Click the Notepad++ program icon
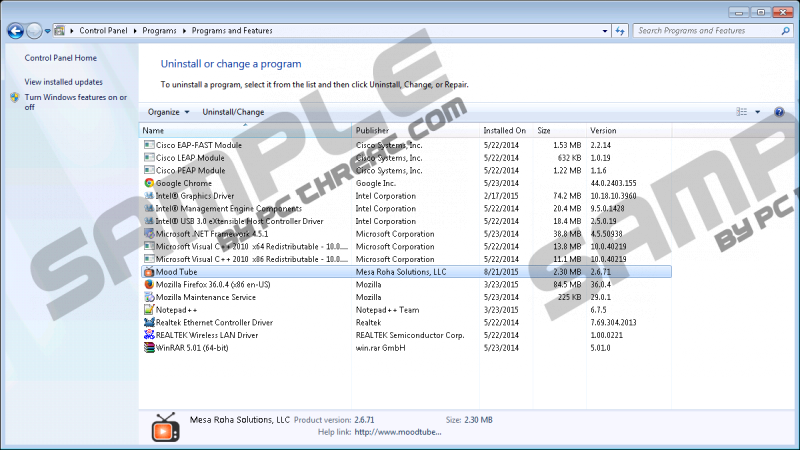800x450 pixels. pyautogui.click(x=149, y=310)
